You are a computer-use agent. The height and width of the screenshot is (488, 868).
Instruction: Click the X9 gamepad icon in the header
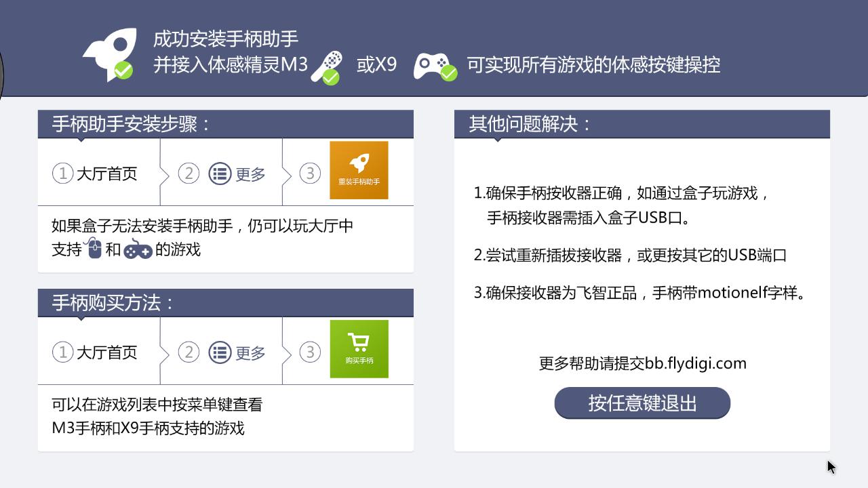click(435, 66)
